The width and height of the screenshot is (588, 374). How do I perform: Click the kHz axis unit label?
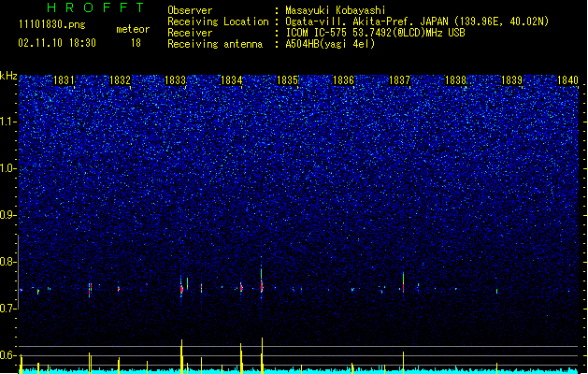(8, 76)
